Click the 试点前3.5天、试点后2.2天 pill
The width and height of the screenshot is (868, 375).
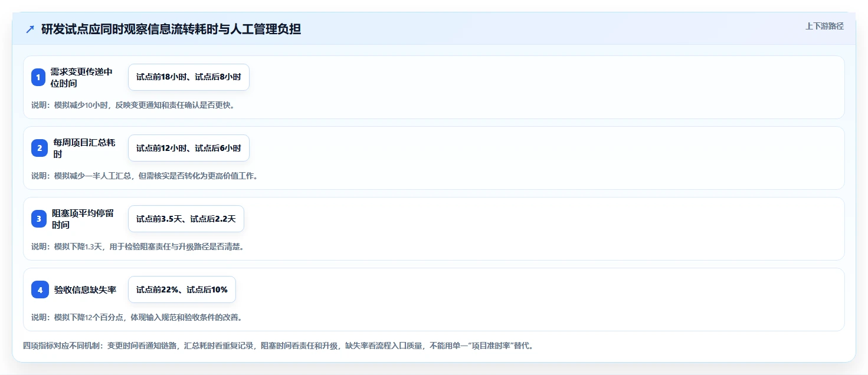tap(186, 219)
